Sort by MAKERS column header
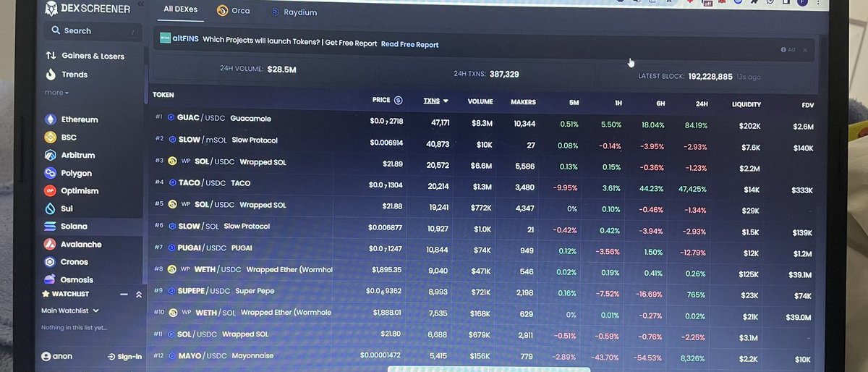This screenshot has width=868, height=372. coord(523,102)
